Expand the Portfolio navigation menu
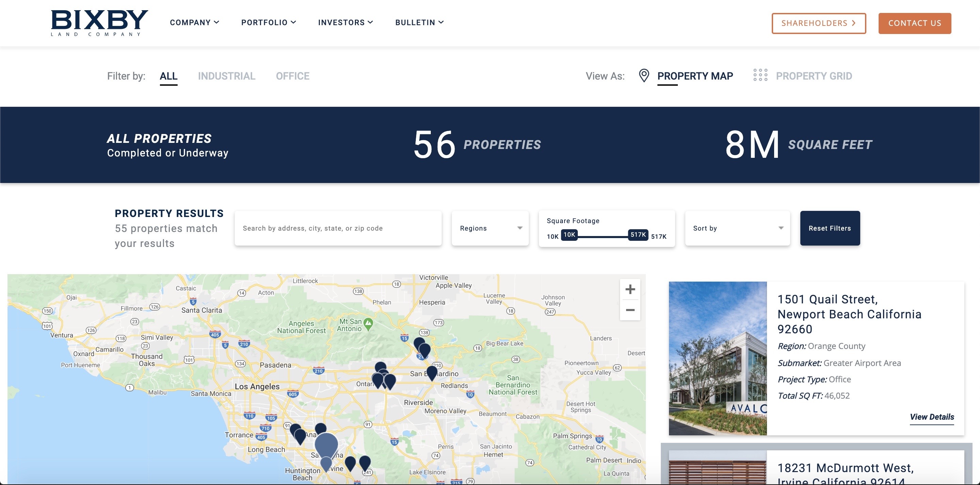This screenshot has height=485, width=980. click(x=268, y=22)
